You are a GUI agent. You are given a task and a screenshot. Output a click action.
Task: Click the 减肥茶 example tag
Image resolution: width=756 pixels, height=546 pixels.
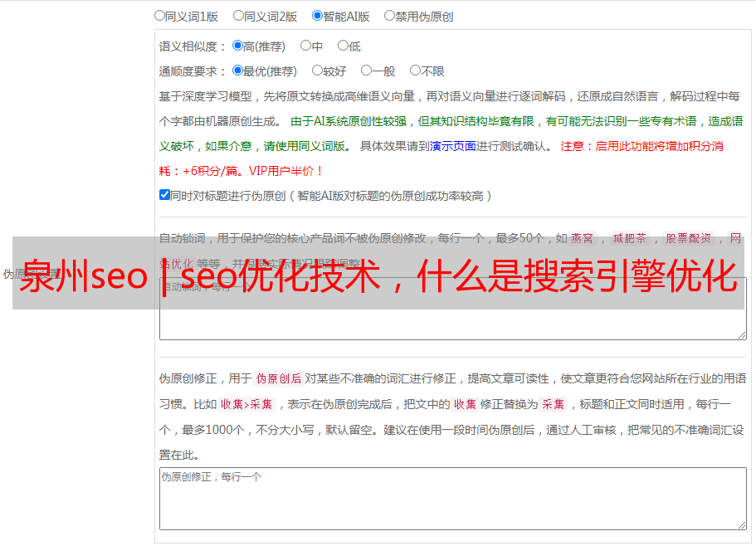[629, 238]
